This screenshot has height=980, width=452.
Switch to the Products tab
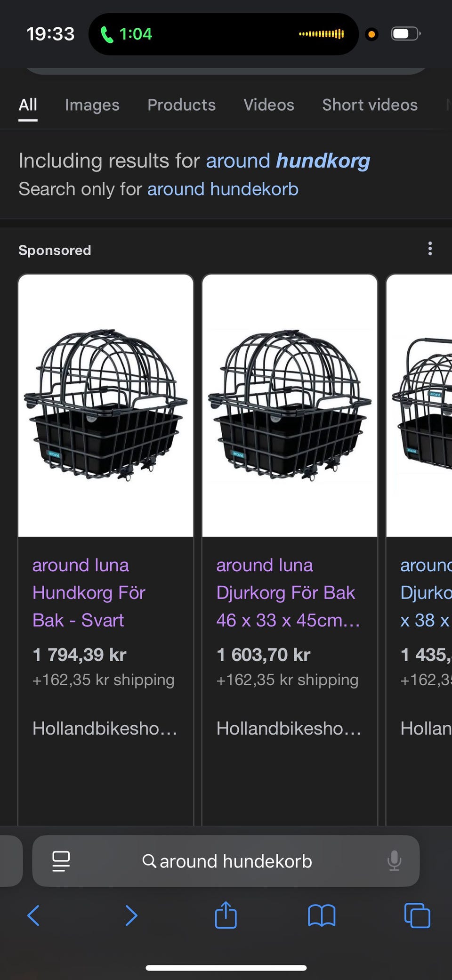181,105
